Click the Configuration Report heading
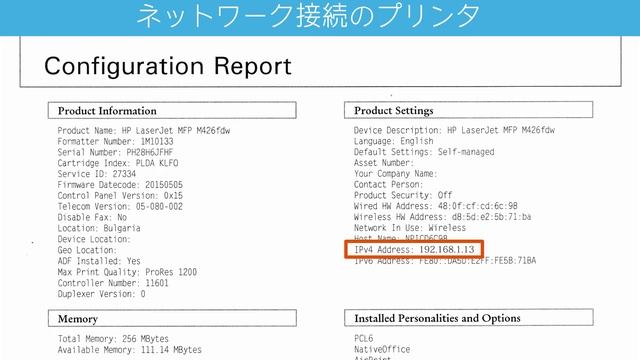This screenshot has height=360, width=640. point(168,66)
